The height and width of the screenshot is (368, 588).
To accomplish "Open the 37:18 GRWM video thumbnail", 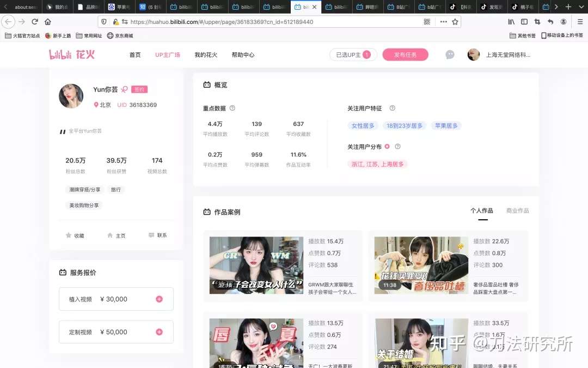I will click(256, 265).
